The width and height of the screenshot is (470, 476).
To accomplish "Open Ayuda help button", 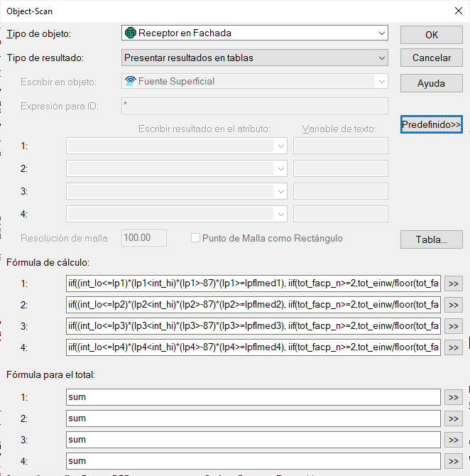I will [432, 83].
